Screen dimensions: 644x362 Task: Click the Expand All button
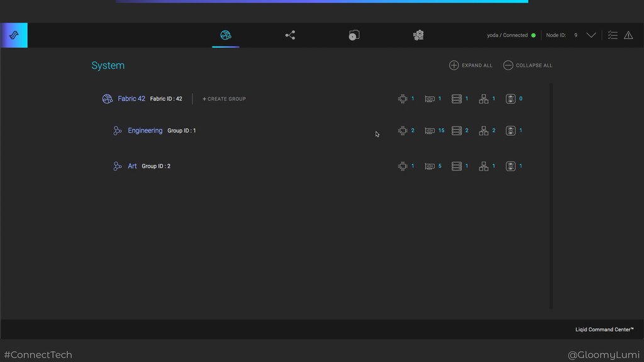470,65
